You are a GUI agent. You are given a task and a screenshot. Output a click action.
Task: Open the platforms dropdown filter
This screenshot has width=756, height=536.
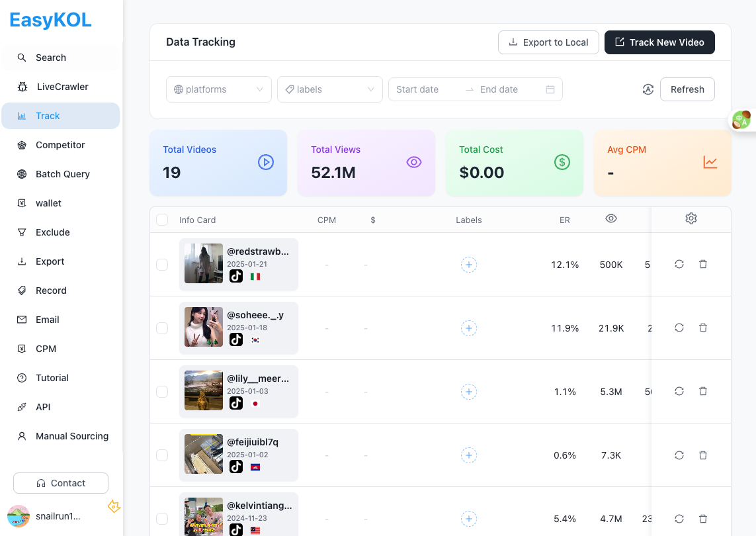tap(218, 89)
